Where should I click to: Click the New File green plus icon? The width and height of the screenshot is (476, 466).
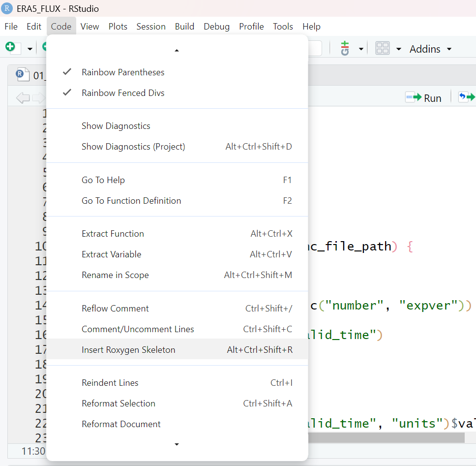10,47
